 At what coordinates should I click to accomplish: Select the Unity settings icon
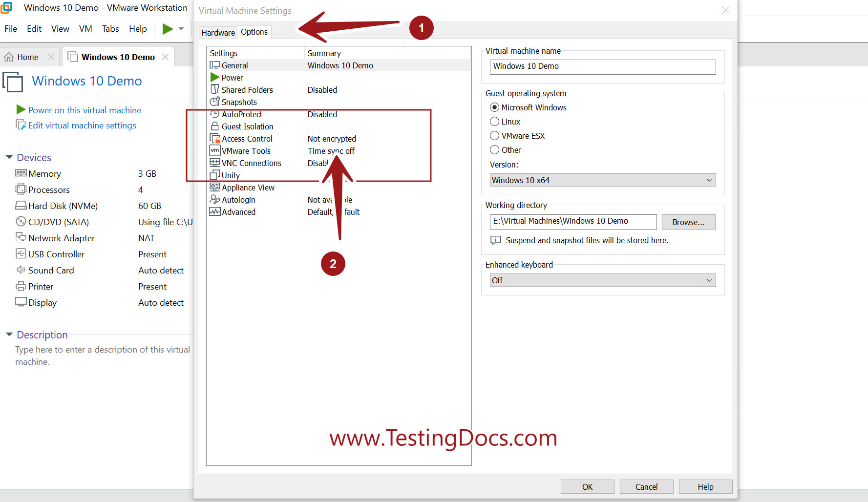tap(215, 175)
